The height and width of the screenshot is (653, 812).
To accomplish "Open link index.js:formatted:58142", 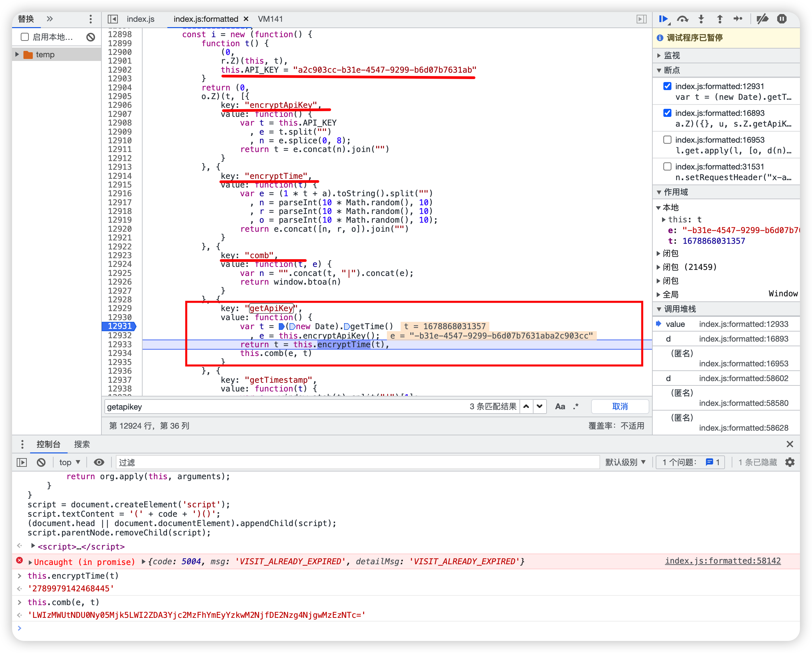I will point(723,561).
